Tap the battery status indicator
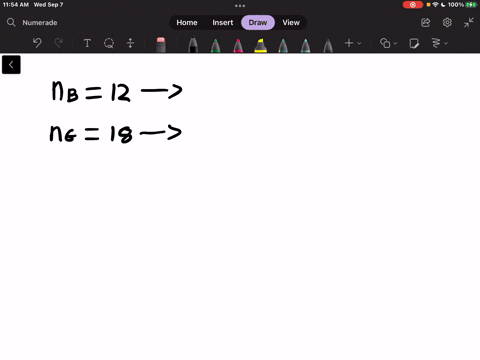The height and width of the screenshot is (360, 480). [x=471, y=5]
